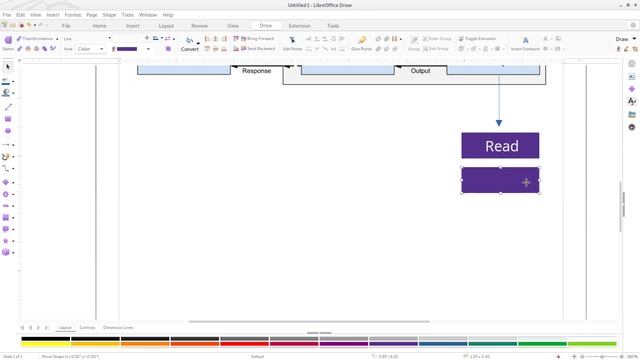Toggle the shadow square button
The width and height of the screenshot is (640, 360).
pos(168,49)
